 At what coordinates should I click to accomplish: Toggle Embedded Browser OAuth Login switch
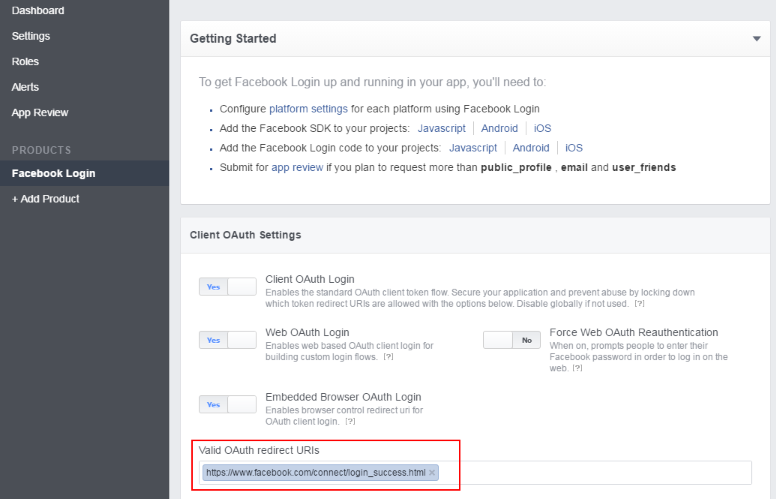[228, 404]
